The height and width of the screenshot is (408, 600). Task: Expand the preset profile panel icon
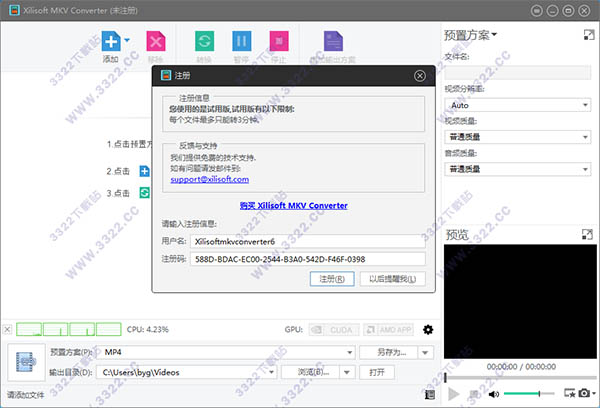[589, 35]
